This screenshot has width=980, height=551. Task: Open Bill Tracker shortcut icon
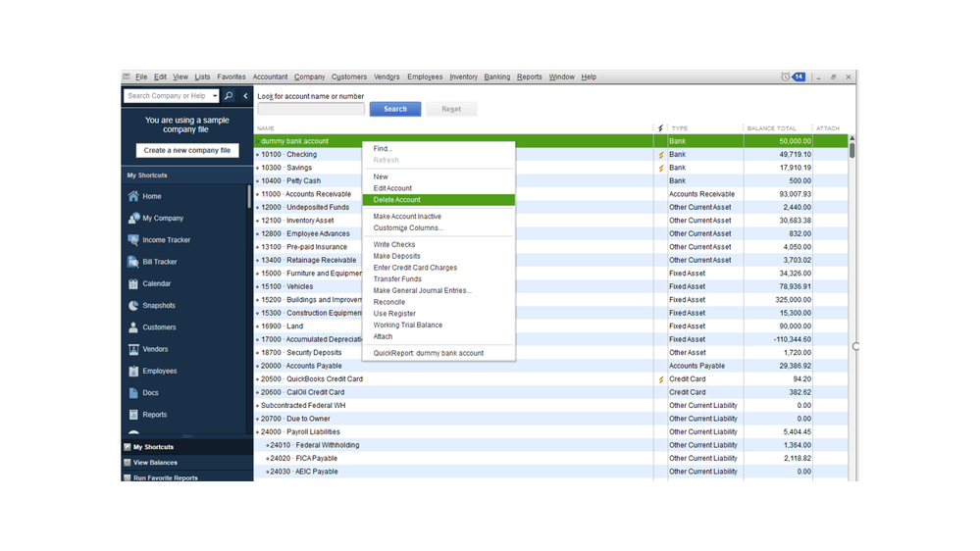pyautogui.click(x=133, y=262)
